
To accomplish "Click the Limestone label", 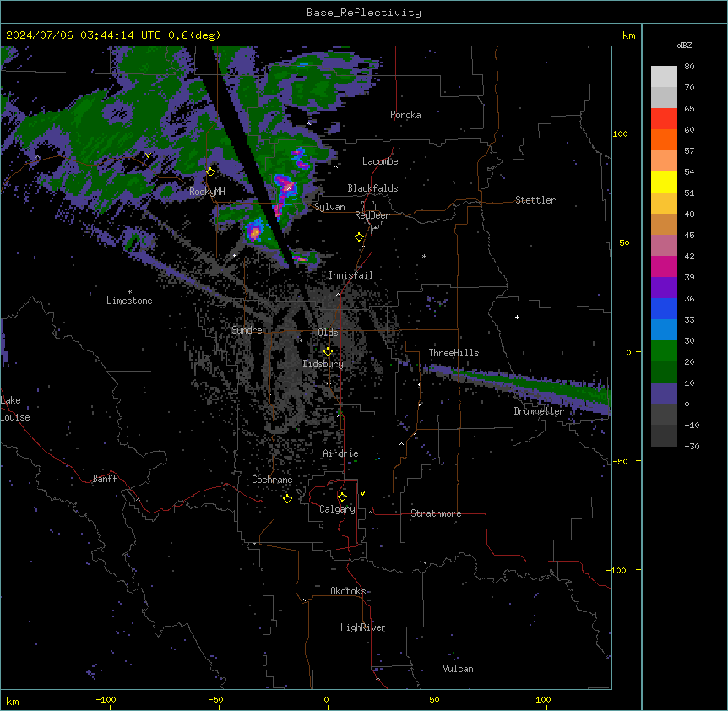I will coord(129,301).
